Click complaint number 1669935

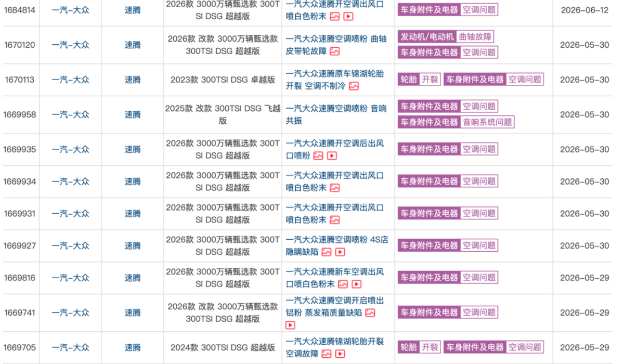click(x=20, y=149)
